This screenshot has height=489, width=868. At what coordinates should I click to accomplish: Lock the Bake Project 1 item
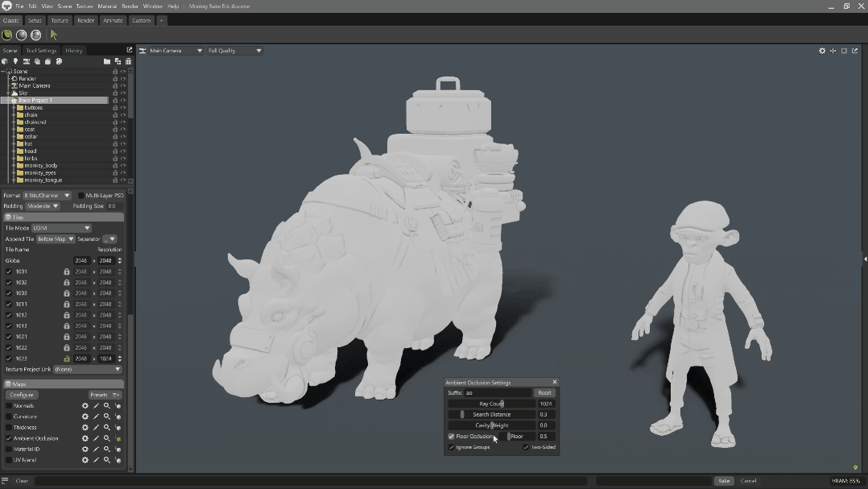(115, 100)
